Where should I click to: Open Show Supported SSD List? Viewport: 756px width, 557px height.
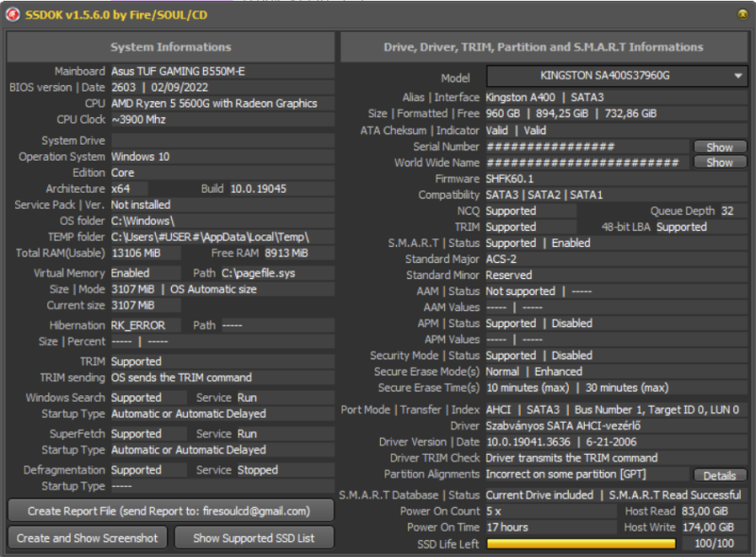point(253,538)
